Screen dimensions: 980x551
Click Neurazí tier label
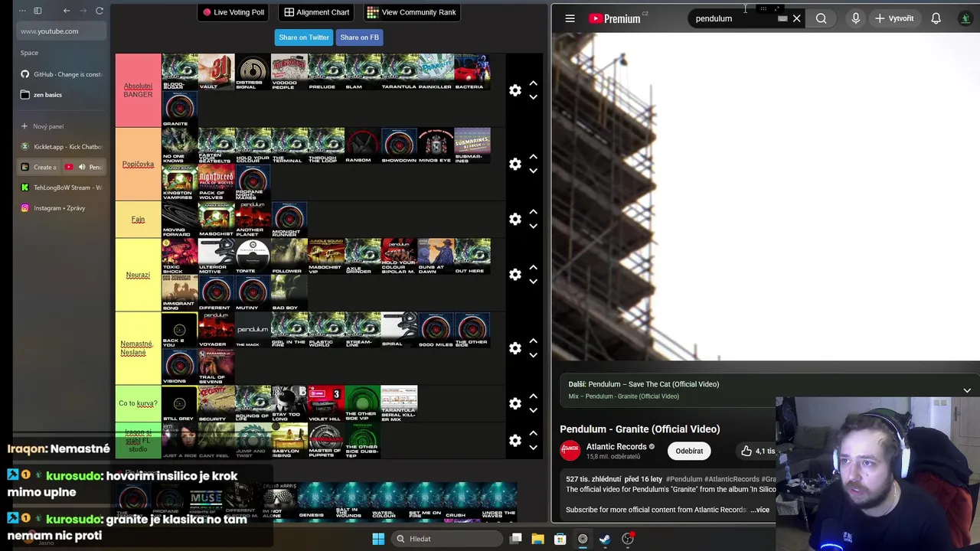[x=138, y=275]
